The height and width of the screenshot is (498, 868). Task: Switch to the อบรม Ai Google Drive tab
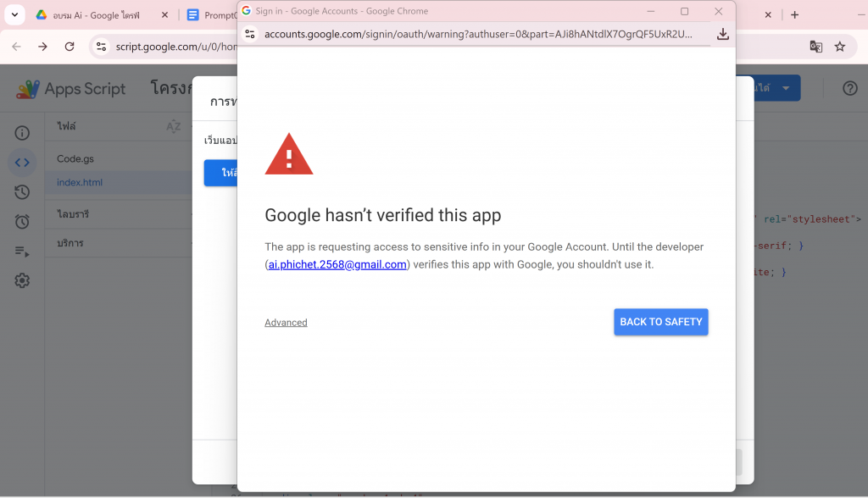click(x=93, y=15)
